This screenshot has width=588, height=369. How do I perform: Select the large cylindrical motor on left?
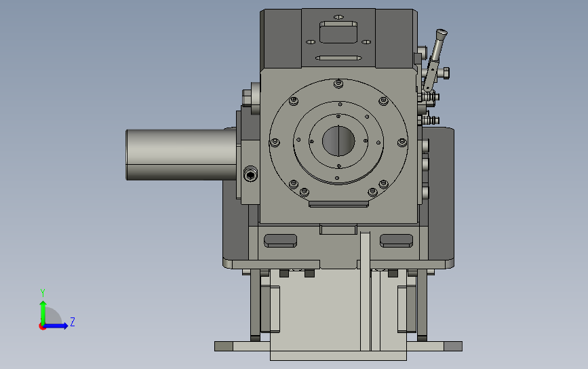point(181,155)
